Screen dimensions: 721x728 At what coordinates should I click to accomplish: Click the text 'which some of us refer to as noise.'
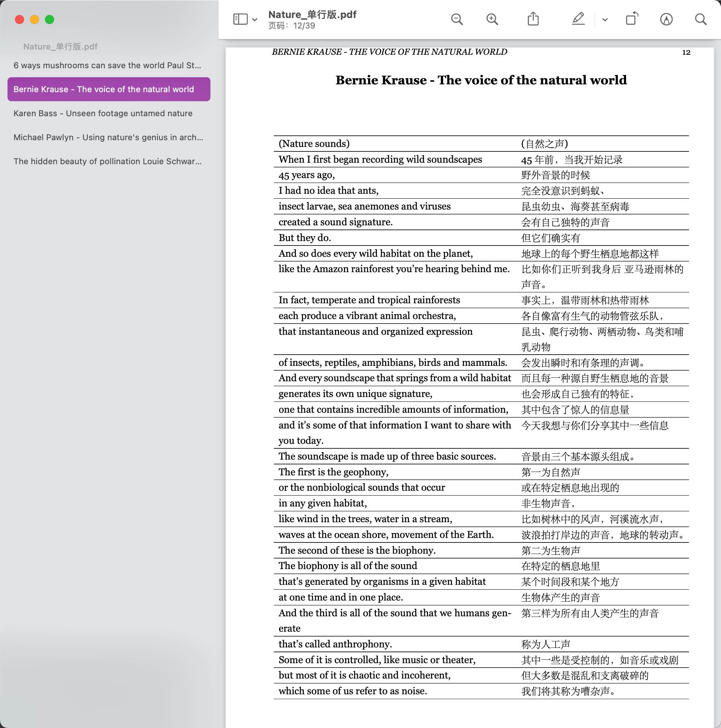(353, 691)
